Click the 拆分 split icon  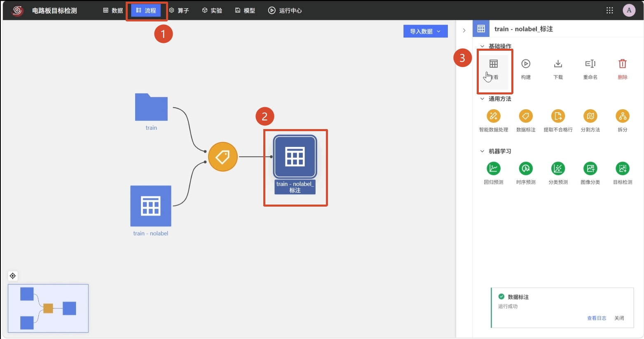coord(623,116)
